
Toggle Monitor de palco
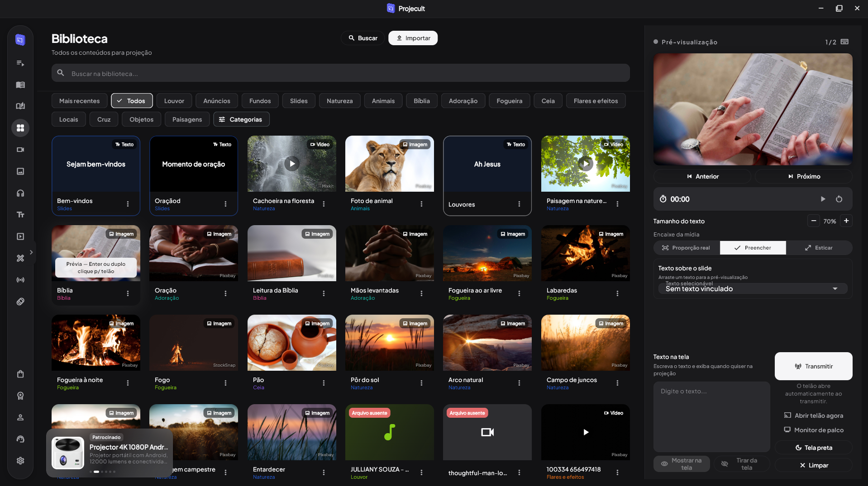pyautogui.click(x=813, y=430)
